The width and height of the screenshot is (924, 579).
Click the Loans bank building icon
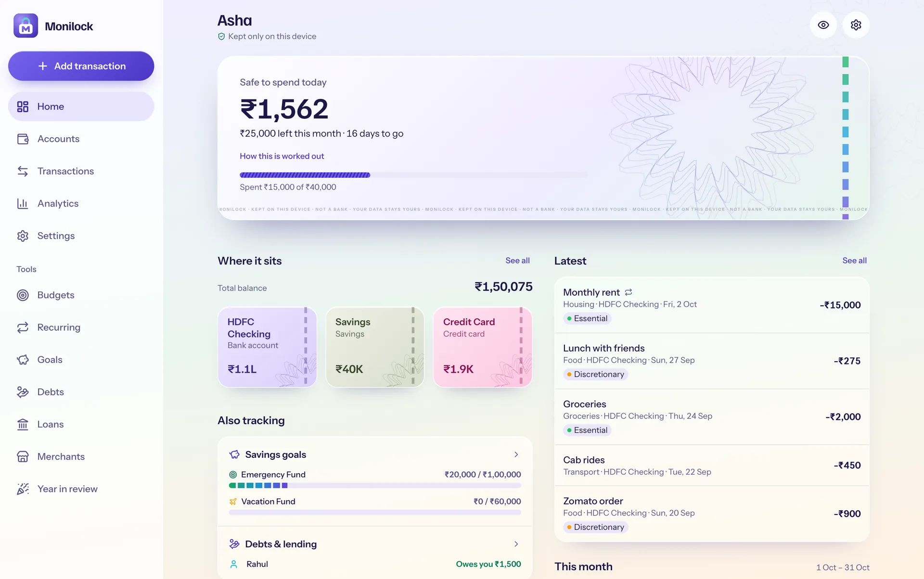tap(23, 424)
